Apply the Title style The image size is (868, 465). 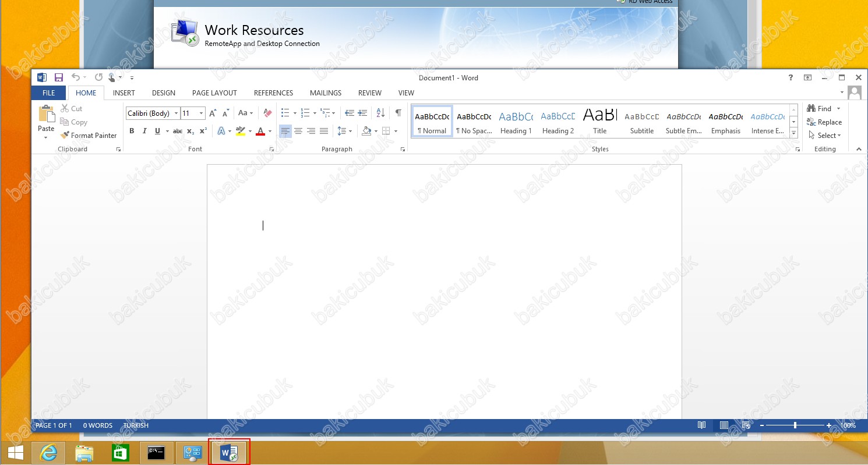tap(600, 122)
